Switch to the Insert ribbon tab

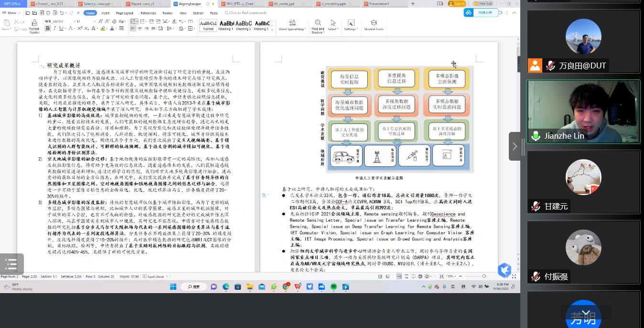pos(106,13)
